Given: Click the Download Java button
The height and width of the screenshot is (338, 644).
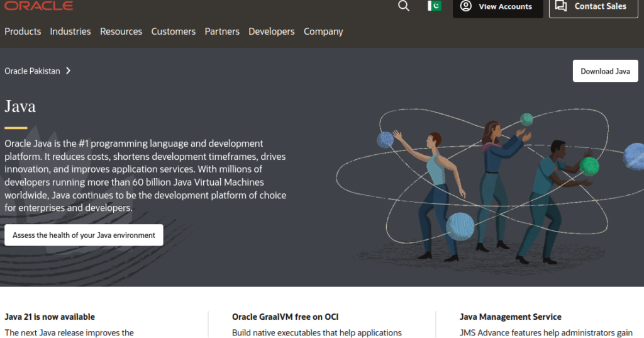Looking at the screenshot, I should tap(605, 71).
